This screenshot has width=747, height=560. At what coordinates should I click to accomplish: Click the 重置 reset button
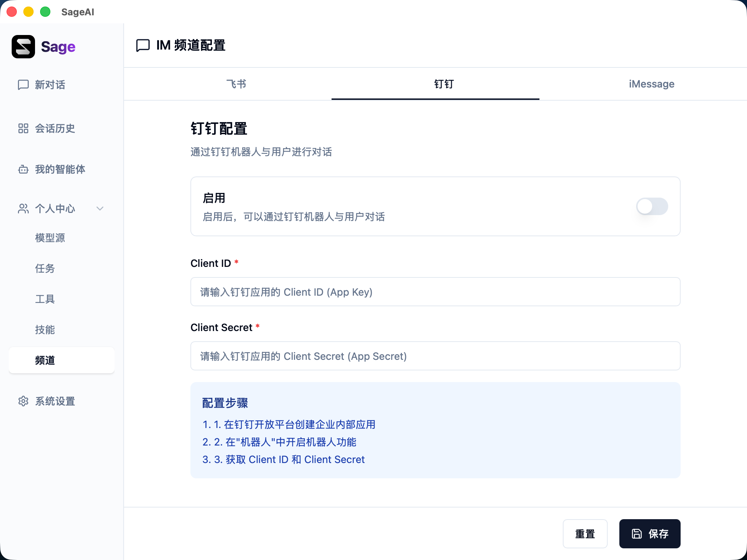point(585,533)
